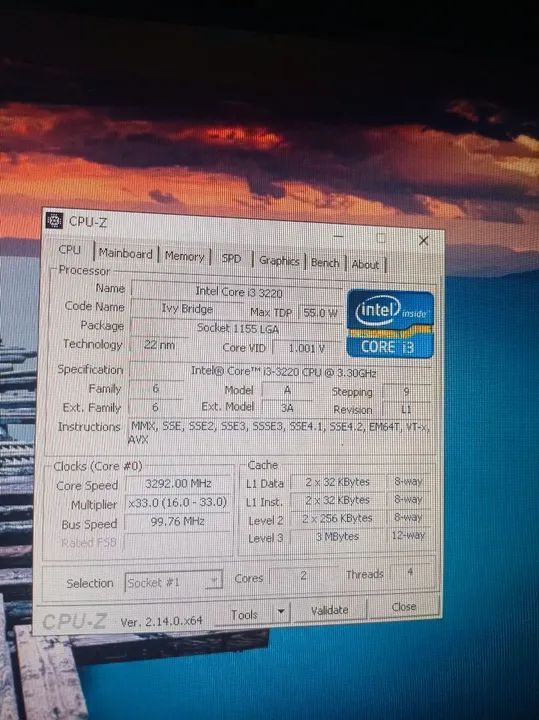
Task: Click the Max TDP value 55.0 W
Action: pos(320,313)
